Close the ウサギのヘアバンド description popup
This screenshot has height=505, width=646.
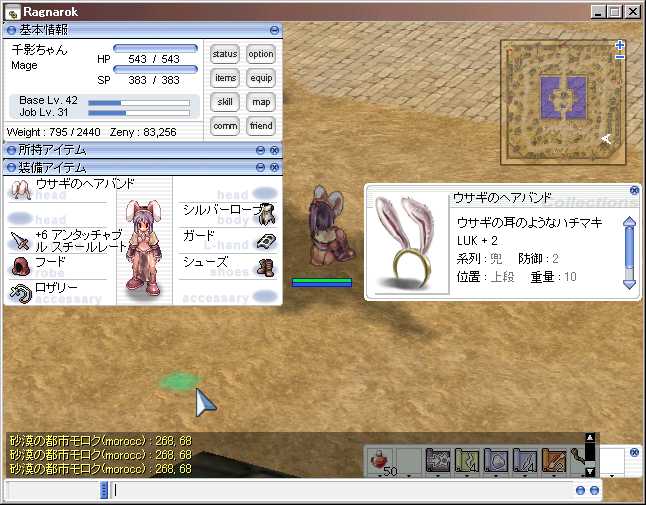point(634,190)
